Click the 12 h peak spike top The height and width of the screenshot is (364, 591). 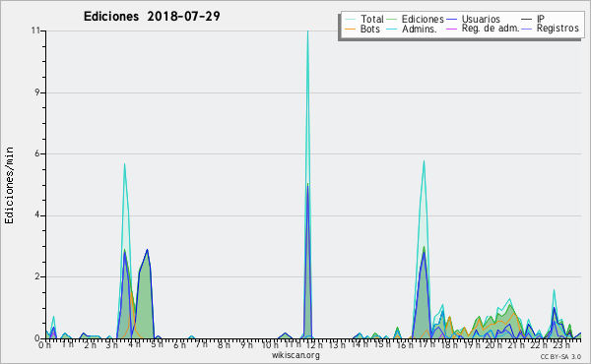(308, 31)
